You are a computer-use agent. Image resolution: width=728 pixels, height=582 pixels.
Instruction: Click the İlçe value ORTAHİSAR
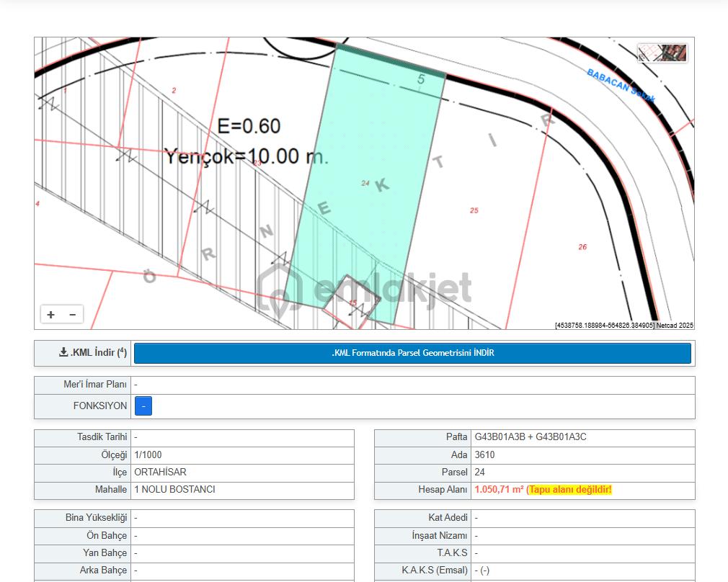(160, 472)
